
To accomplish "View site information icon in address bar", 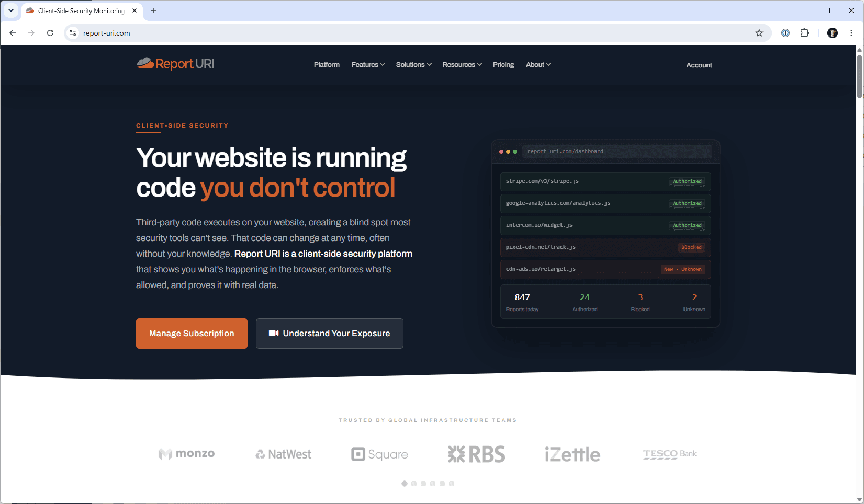I will click(73, 33).
